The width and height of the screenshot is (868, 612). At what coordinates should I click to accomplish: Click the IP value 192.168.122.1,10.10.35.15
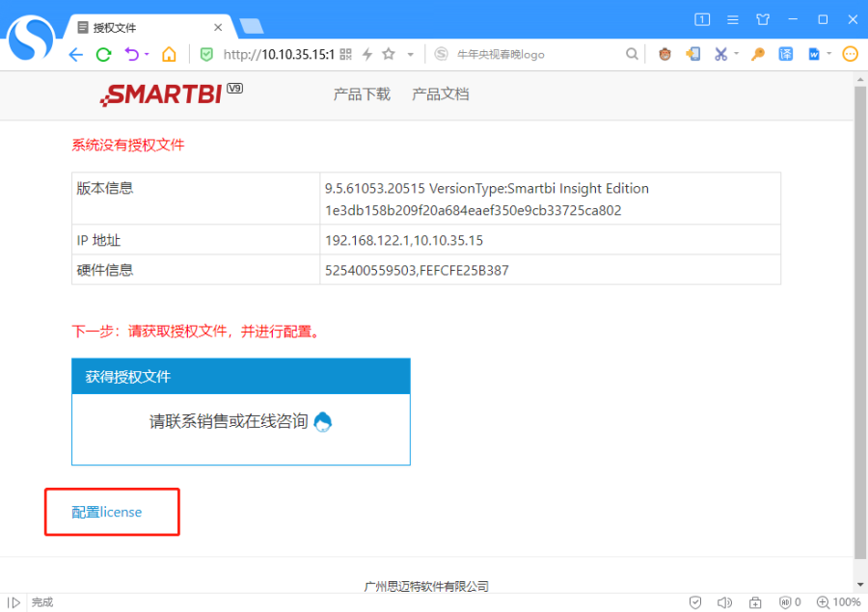tap(403, 240)
